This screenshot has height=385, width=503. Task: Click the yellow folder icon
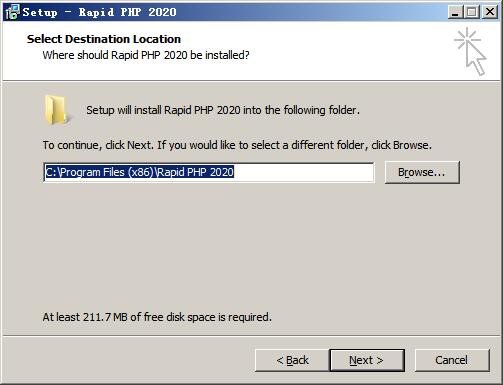57,110
